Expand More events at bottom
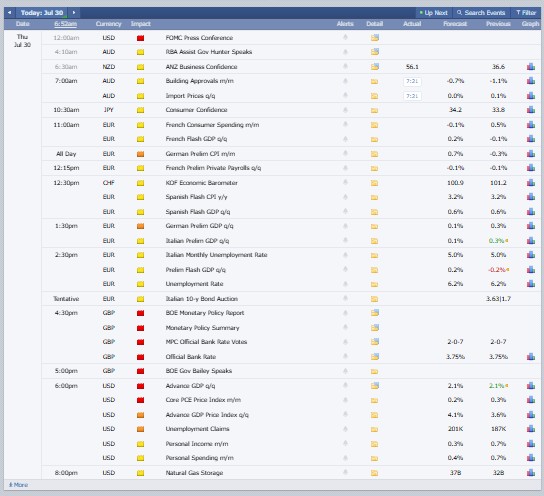 [18, 485]
